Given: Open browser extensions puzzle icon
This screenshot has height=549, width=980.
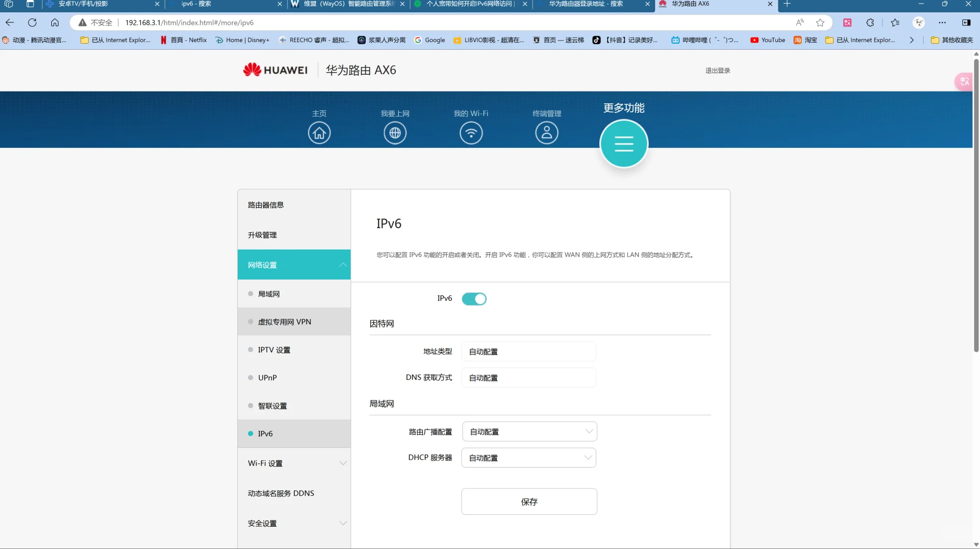Looking at the screenshot, I should pyautogui.click(x=870, y=22).
